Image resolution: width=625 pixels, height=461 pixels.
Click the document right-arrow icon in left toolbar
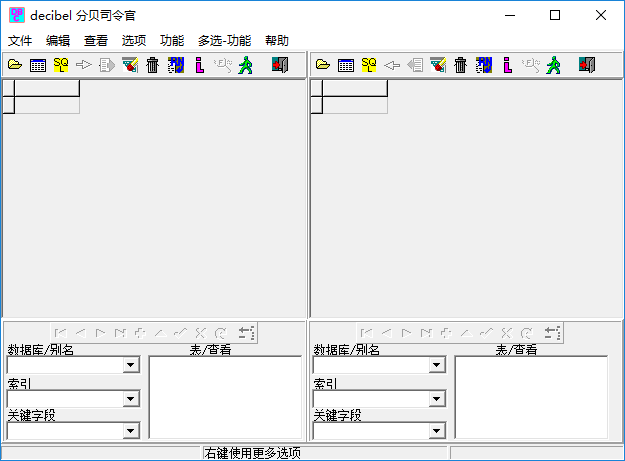click(107, 65)
